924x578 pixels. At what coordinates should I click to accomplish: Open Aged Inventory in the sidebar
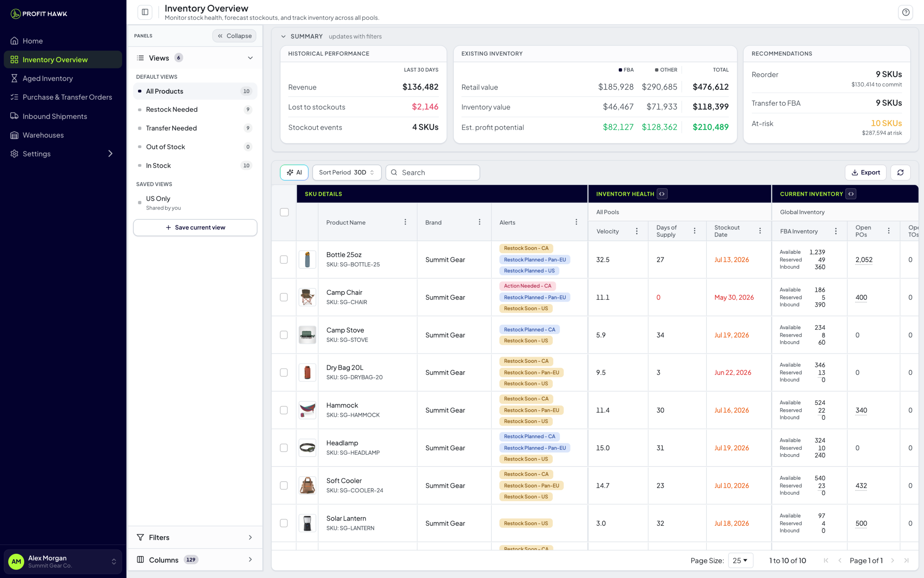63,78
